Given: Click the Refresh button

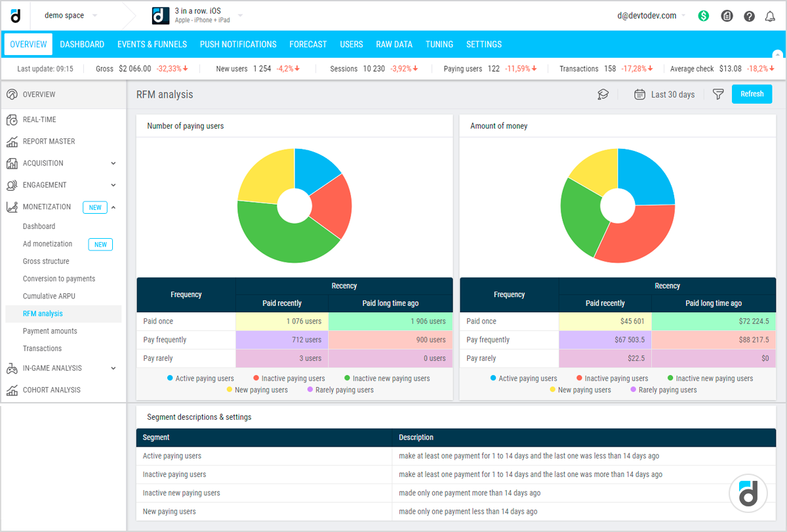Looking at the screenshot, I should tap(752, 94).
